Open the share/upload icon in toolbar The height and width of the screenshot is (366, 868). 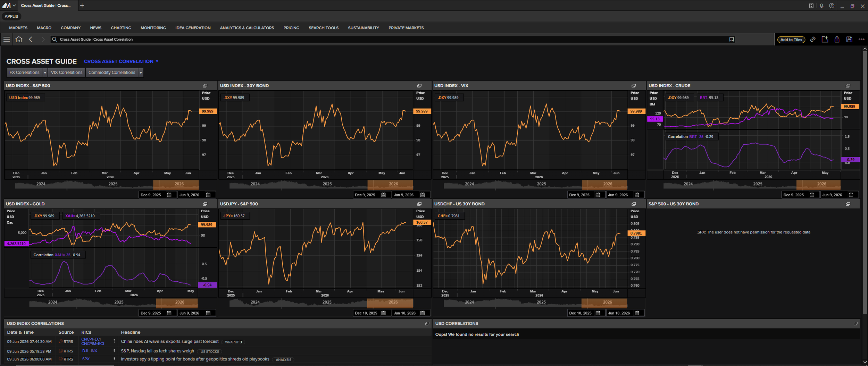(837, 40)
